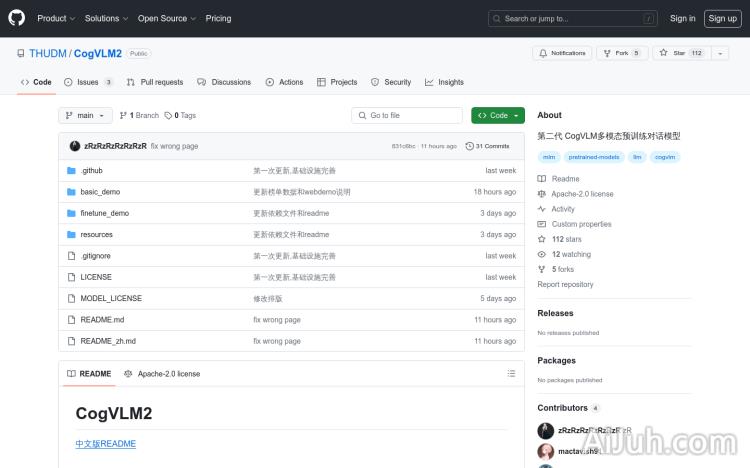
Task: Click the GitHub logo icon
Action: click(x=17, y=18)
